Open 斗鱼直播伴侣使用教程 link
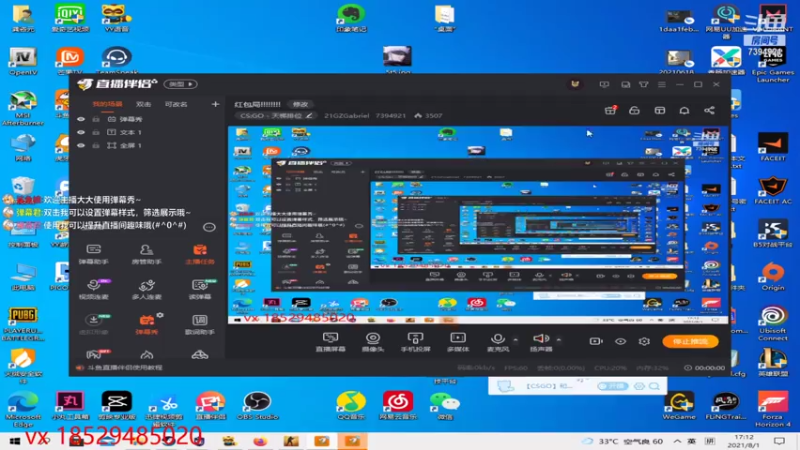Screen dimensions: 800x450 [x=125, y=367]
